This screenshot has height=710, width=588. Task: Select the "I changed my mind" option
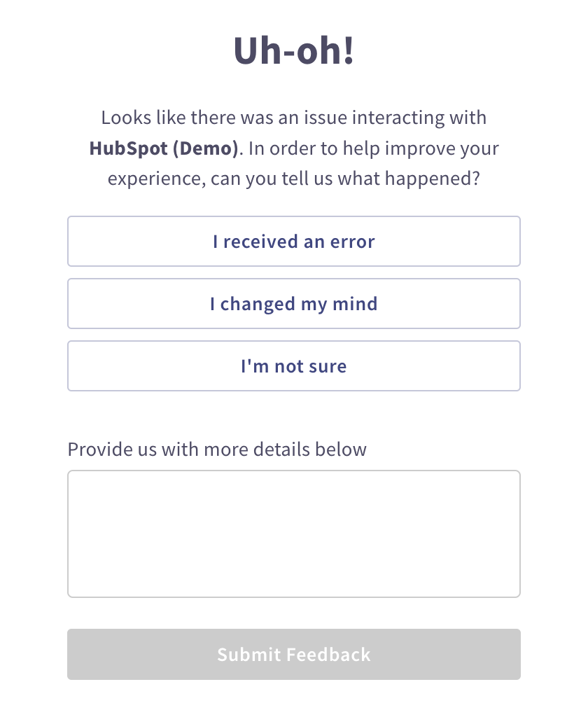pos(294,304)
